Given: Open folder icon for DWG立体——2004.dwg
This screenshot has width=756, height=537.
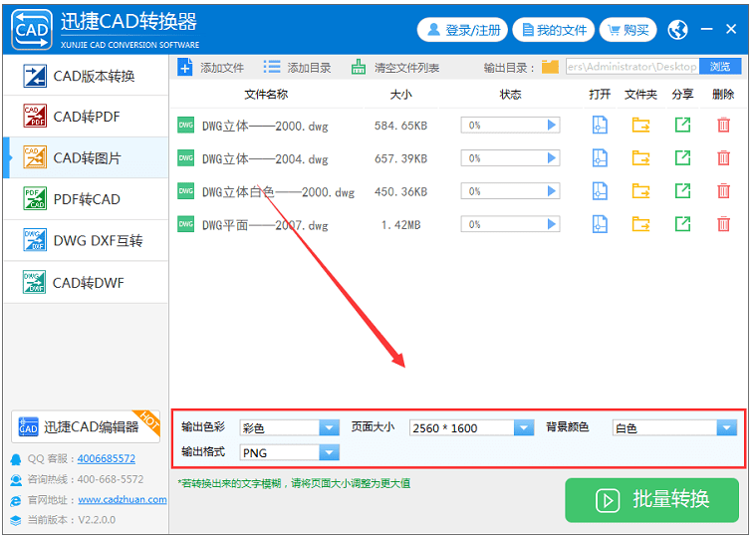Looking at the screenshot, I should (x=640, y=158).
